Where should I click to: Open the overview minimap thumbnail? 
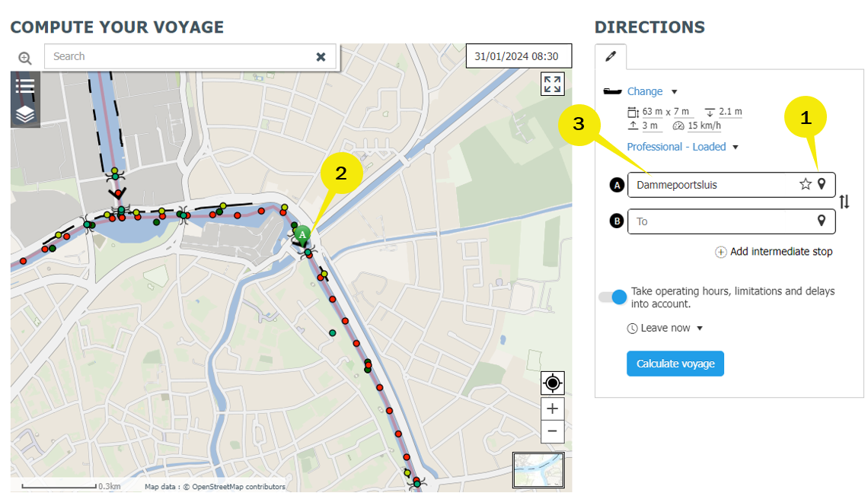(x=538, y=469)
